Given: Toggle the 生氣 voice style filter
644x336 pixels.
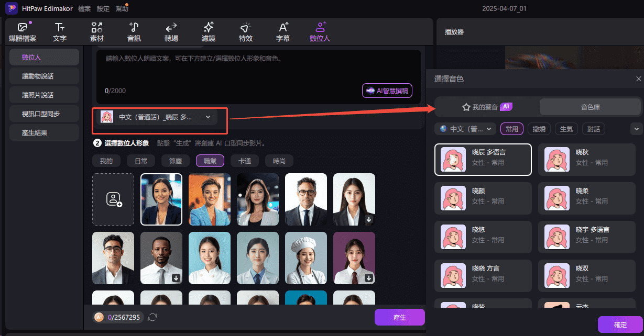Looking at the screenshot, I should tap(566, 128).
